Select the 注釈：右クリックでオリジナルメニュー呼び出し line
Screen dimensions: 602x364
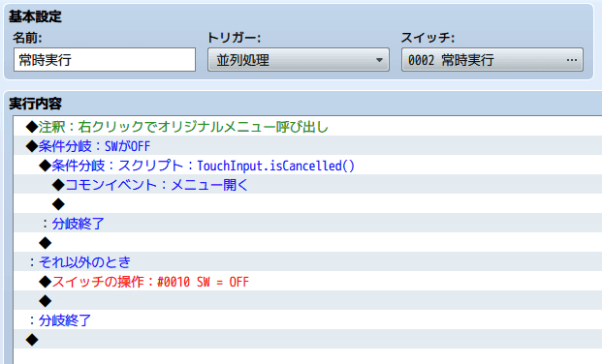tap(308, 126)
